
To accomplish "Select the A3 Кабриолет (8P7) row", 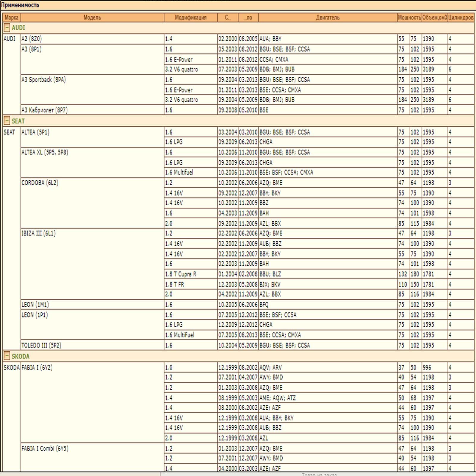I will 45,110.
